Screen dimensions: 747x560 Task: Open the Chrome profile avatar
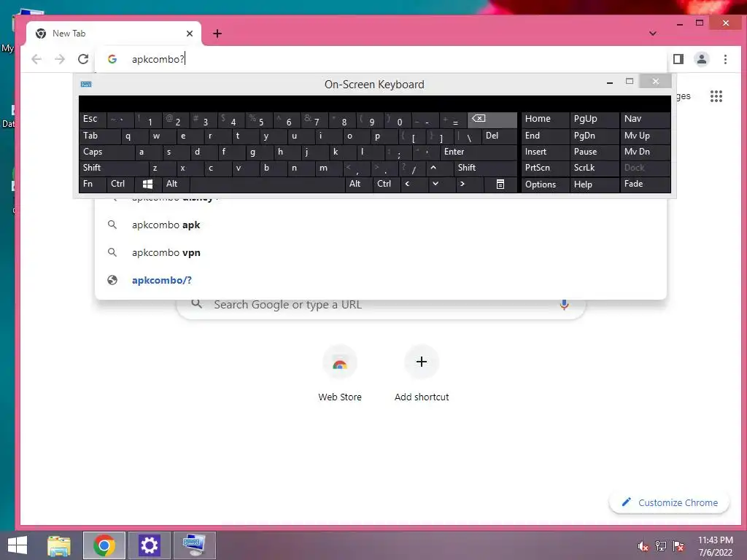pos(701,59)
